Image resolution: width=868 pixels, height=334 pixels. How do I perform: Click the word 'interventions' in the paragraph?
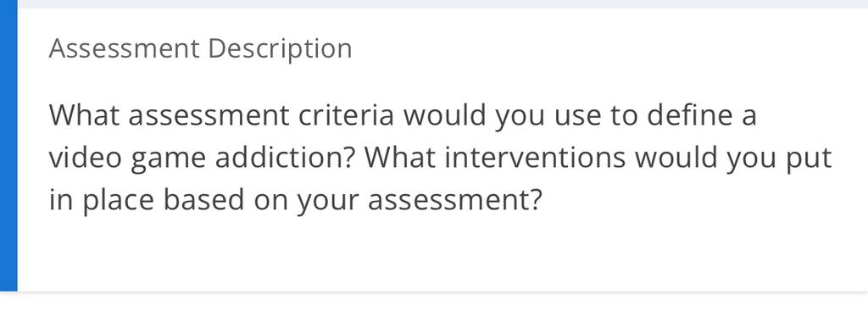click(x=535, y=158)
